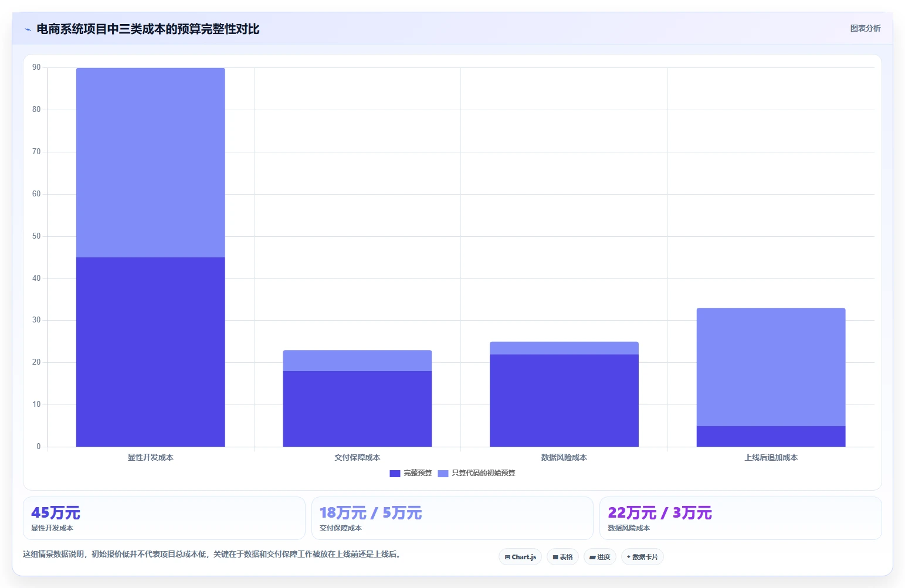Click the 交付保障成本 caption in the second card
Image resolution: width=905 pixels, height=588 pixels.
point(341,528)
